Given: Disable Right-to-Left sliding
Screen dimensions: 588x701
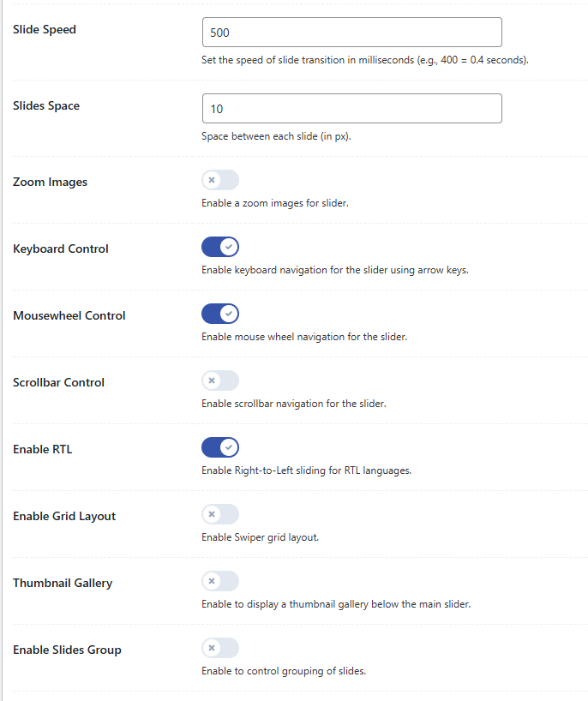Looking at the screenshot, I should (220, 446).
